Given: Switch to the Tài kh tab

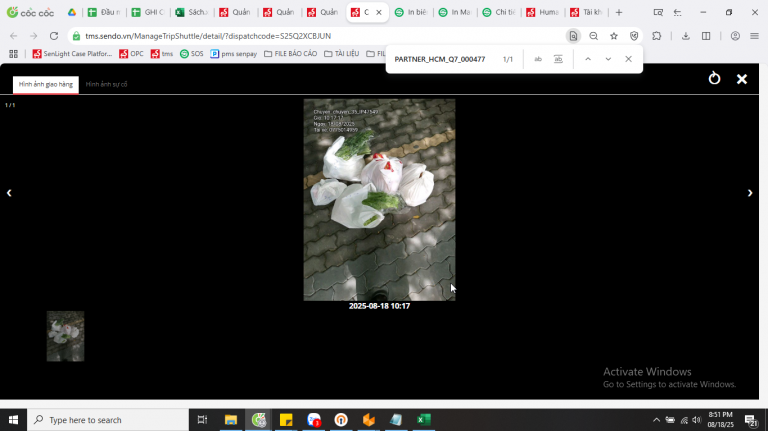Looking at the screenshot, I should coord(586,12).
